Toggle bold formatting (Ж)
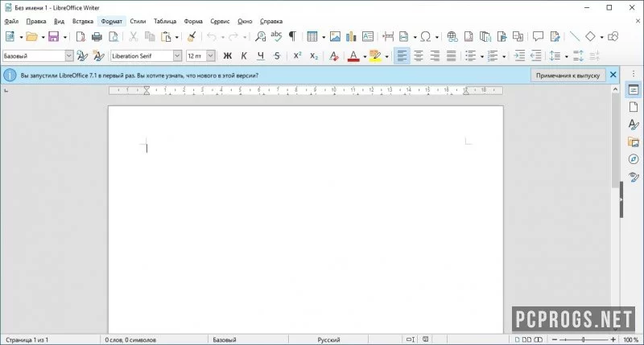The height and width of the screenshot is (345, 644). pyautogui.click(x=228, y=55)
